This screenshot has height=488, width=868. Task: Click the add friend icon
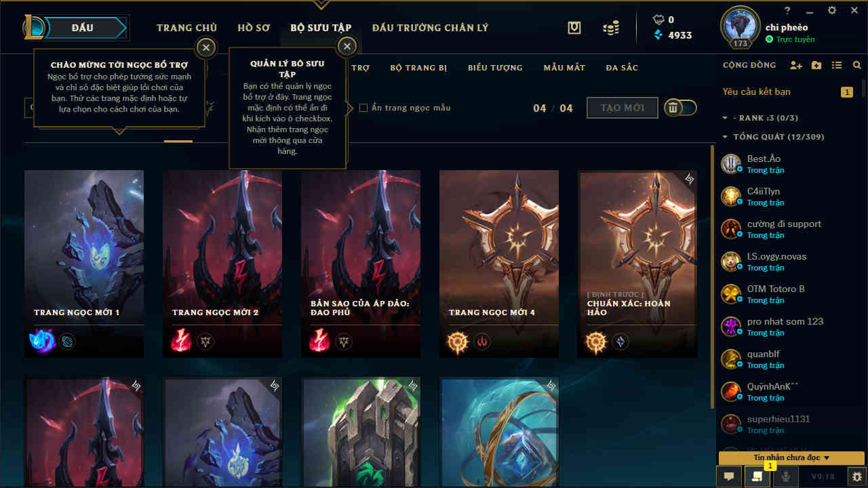(x=796, y=65)
